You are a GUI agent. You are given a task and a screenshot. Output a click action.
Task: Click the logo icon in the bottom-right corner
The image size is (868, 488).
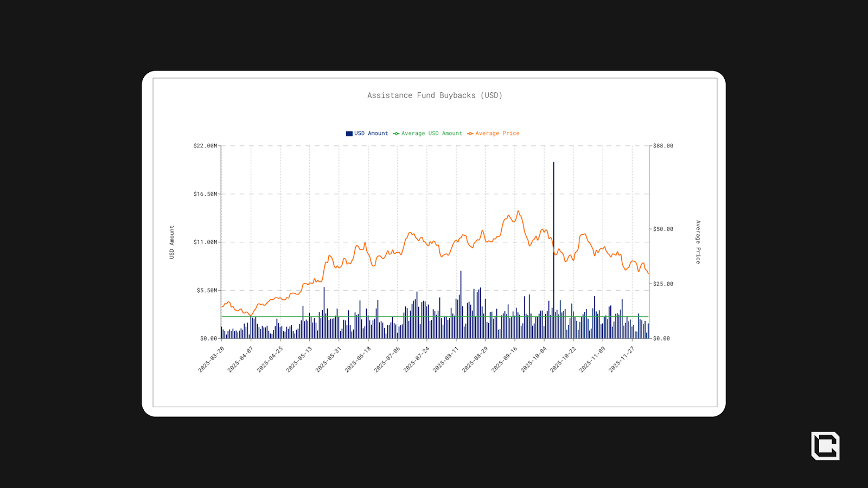pyautogui.click(x=825, y=446)
